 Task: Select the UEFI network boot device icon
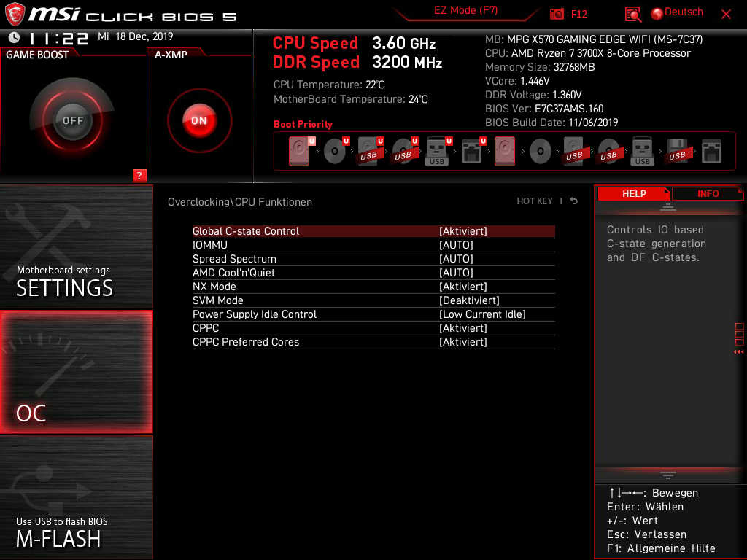point(473,151)
